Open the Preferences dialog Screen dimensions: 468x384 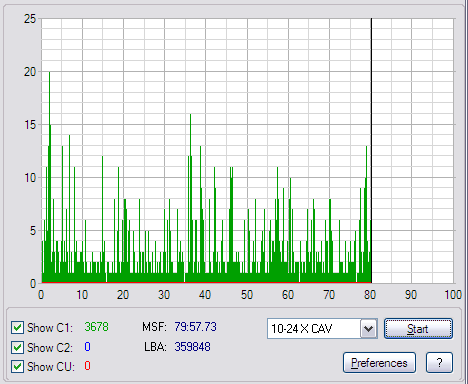tap(379, 362)
